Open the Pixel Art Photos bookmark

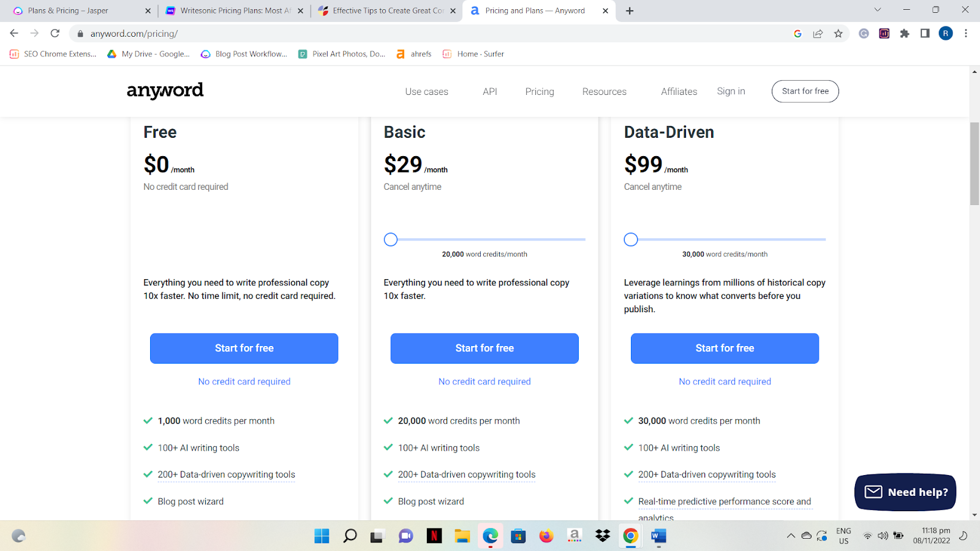pyautogui.click(x=342, y=54)
